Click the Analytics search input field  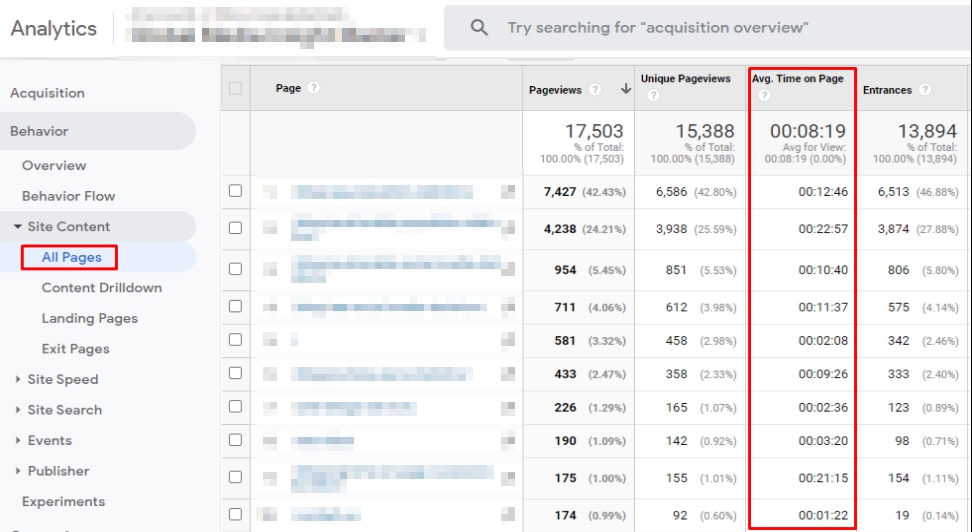[700, 28]
